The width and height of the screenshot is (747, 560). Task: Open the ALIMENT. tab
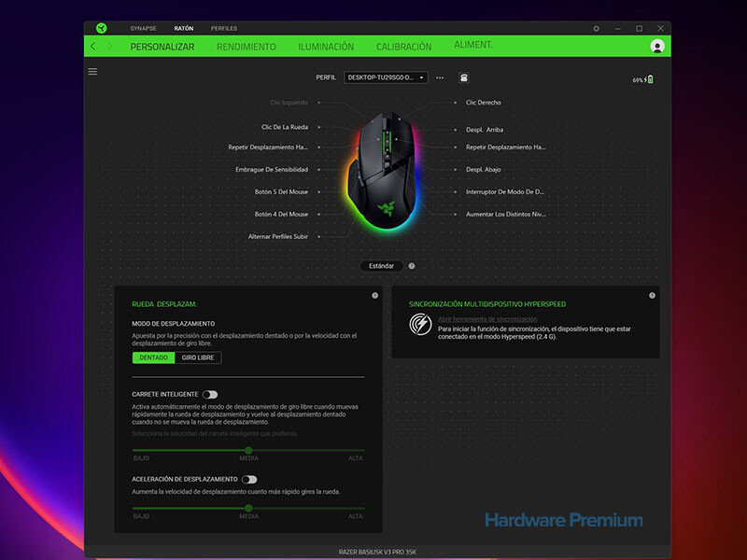click(473, 45)
